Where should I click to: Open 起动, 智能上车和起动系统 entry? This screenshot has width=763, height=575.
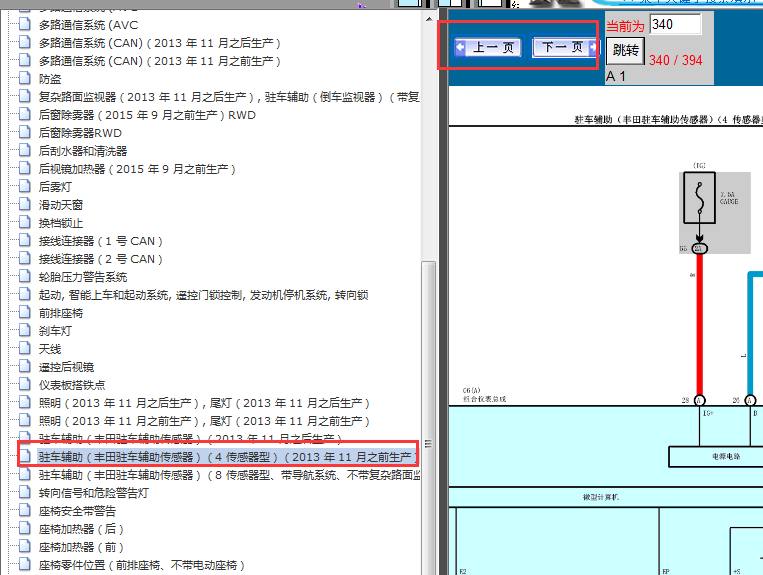203,295
